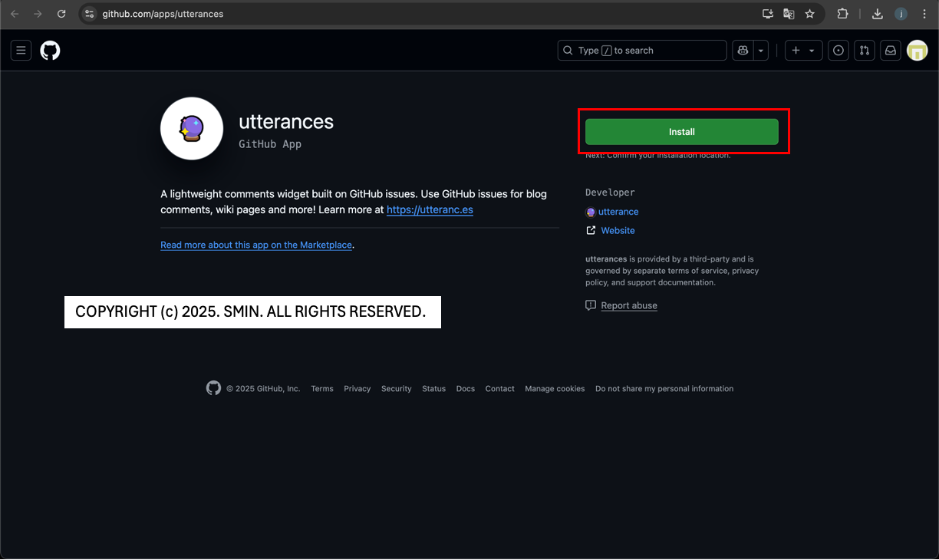Open the developer Website link
939x560 pixels.
(618, 230)
